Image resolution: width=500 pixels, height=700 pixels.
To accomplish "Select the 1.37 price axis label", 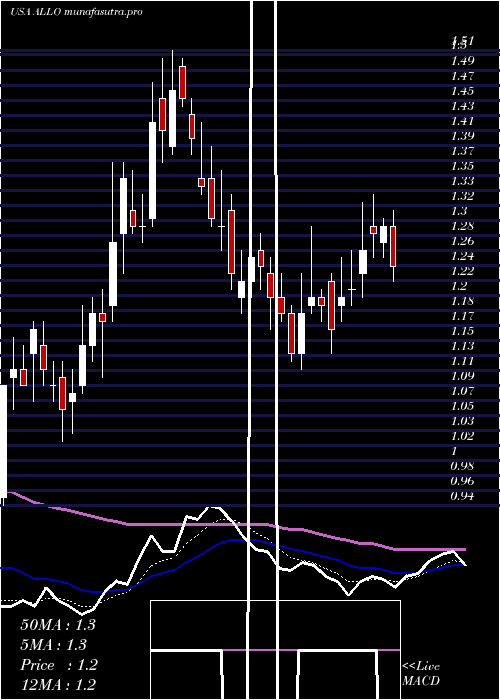I will pos(462,151).
